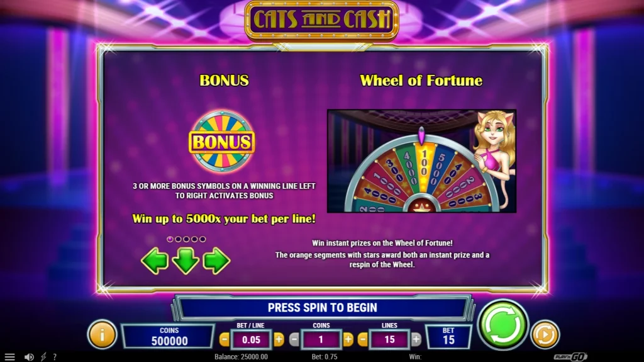Decrease bet per line with minus
The image size is (644, 362).
click(x=225, y=339)
